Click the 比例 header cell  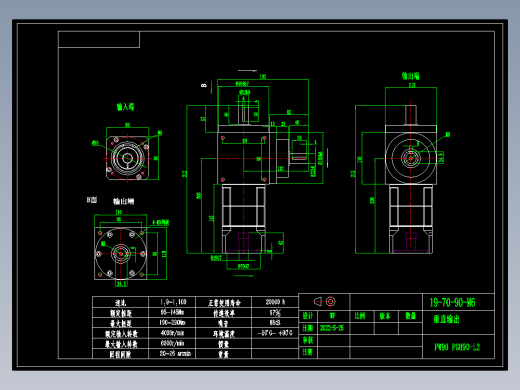coord(362,316)
